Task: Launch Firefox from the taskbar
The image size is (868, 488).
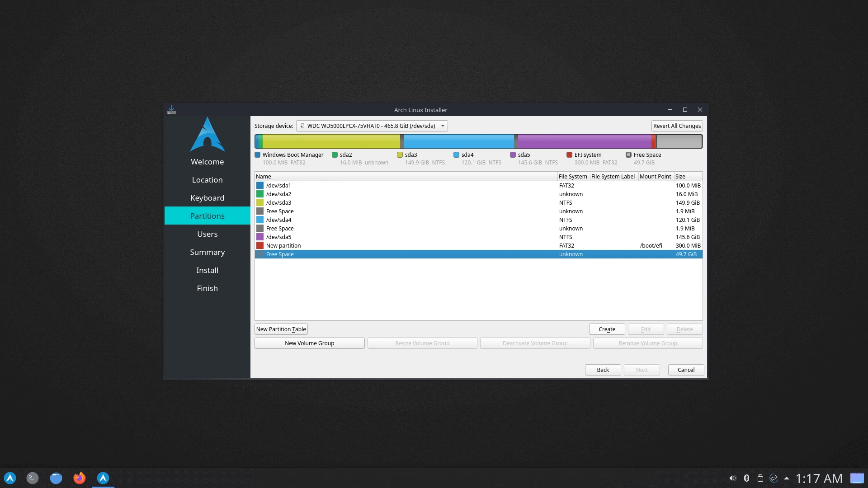Action: [x=80, y=478]
